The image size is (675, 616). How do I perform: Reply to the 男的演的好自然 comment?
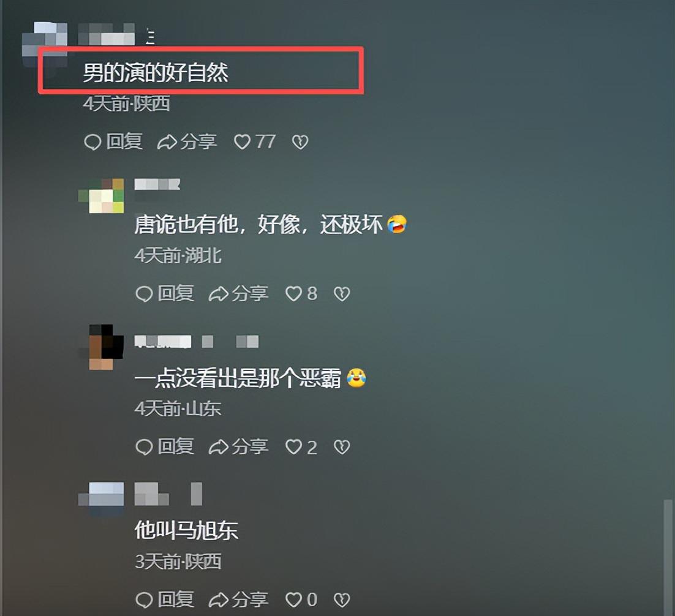pos(113,141)
